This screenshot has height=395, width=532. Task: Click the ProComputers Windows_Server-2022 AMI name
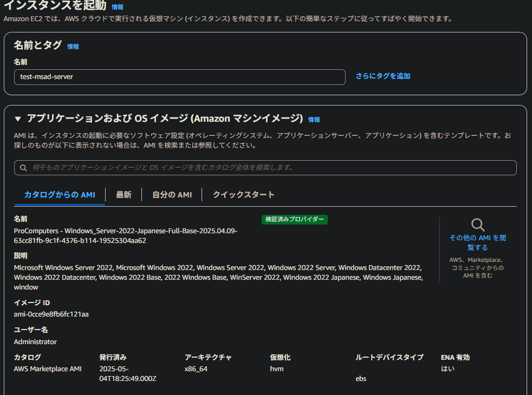pyautogui.click(x=126, y=235)
